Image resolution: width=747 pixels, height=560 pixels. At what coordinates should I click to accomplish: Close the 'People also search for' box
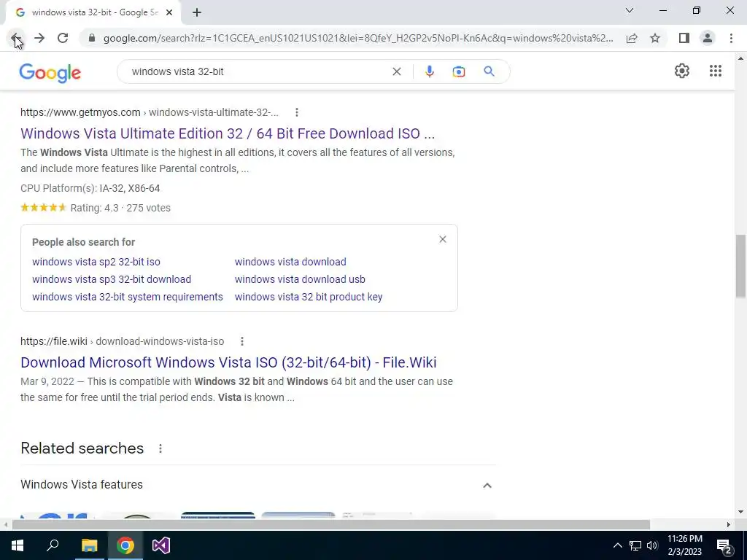tap(443, 239)
